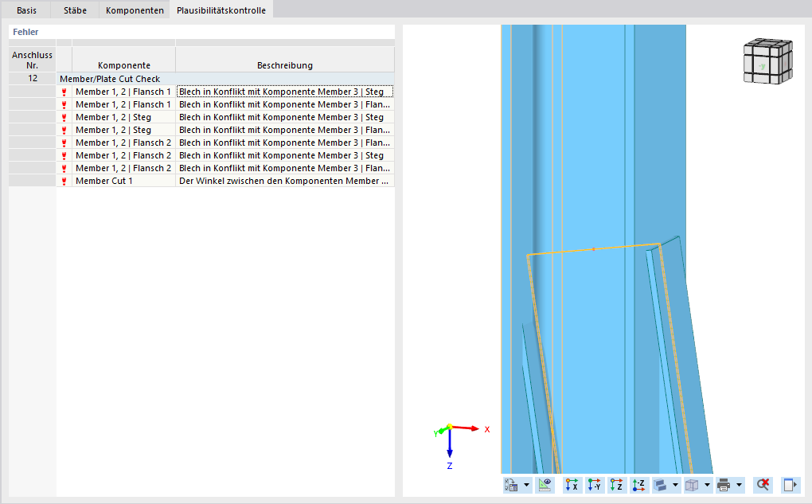Click the window panel arrow icon
Screen dimensions: 812x504
tap(791, 485)
